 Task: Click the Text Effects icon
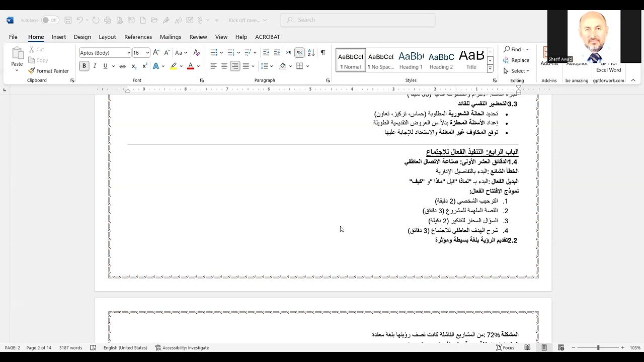tap(156, 66)
